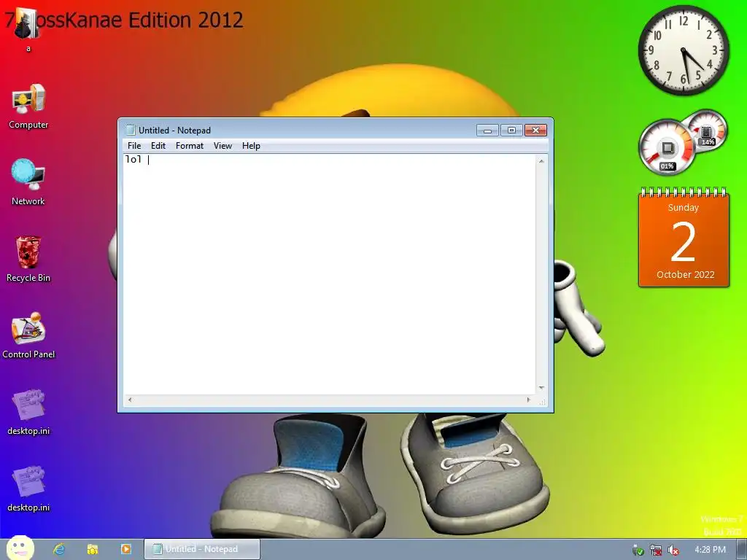Click the Safely Remove Hardware tray icon
The width and height of the screenshot is (747, 560).
tap(638, 550)
